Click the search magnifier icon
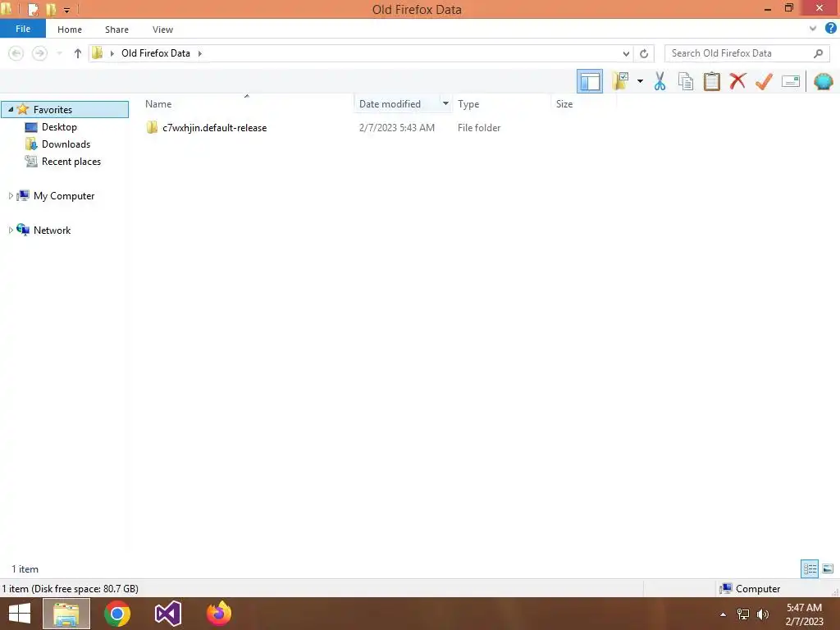This screenshot has width=840, height=630. (x=818, y=53)
